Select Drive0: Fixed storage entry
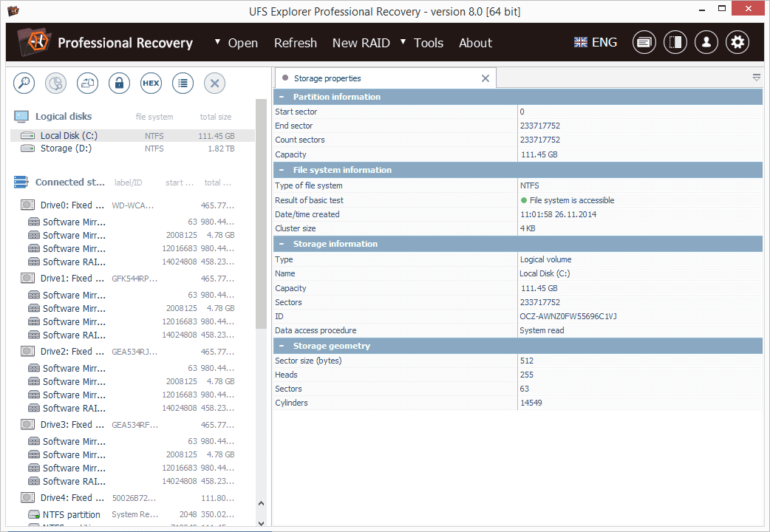 click(132, 205)
